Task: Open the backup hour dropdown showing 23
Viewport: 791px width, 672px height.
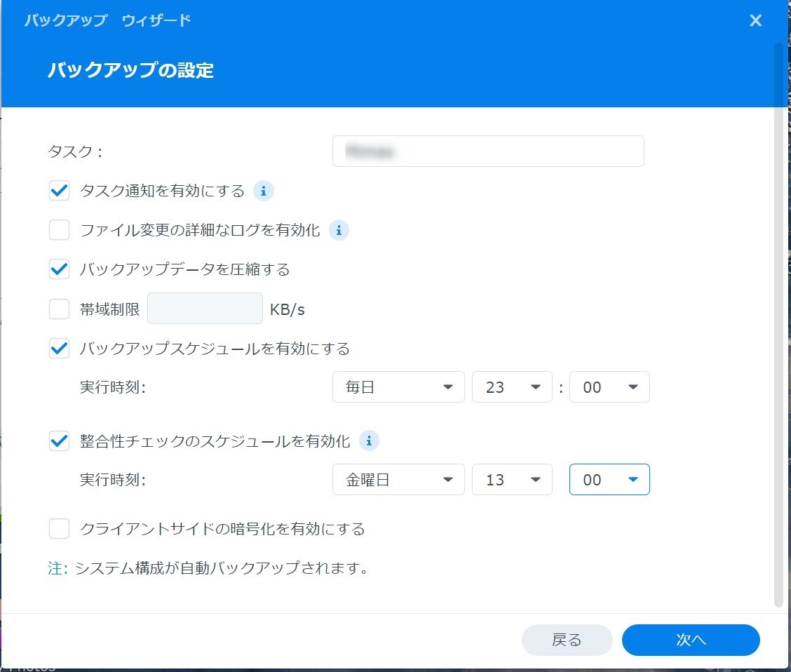Action: [512, 387]
